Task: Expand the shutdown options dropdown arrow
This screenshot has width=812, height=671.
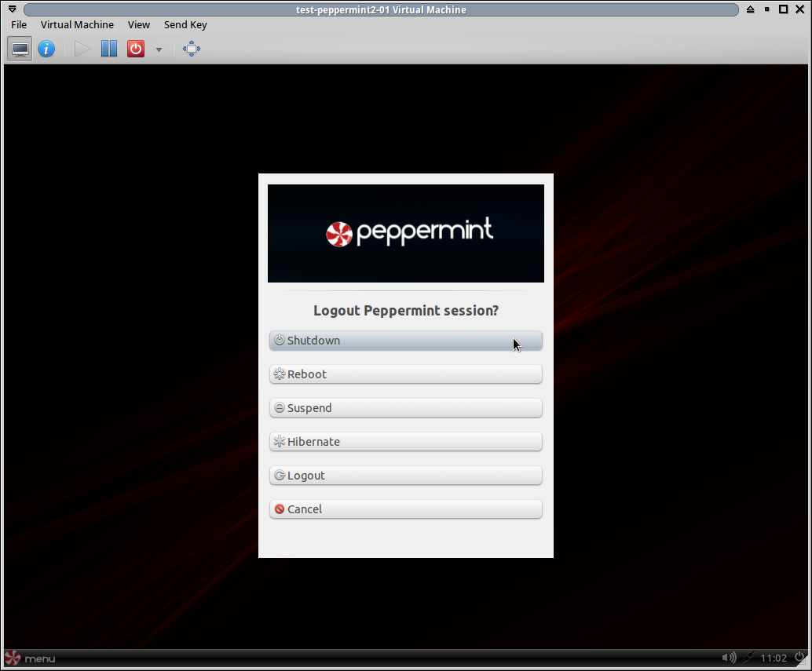Action: coord(159,49)
